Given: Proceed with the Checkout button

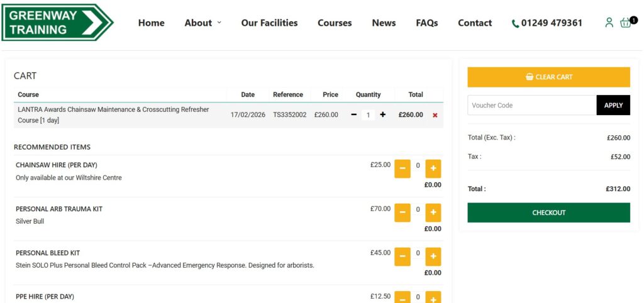Looking at the screenshot, I should [548, 212].
